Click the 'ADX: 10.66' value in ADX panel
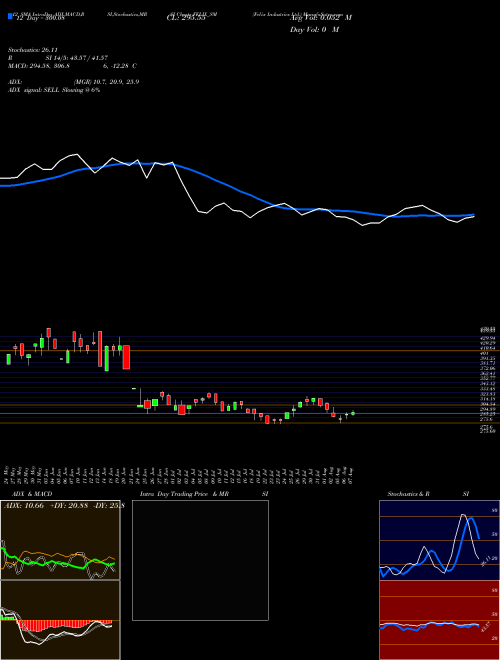Screen dimensions: 500x660 click(x=24, y=506)
